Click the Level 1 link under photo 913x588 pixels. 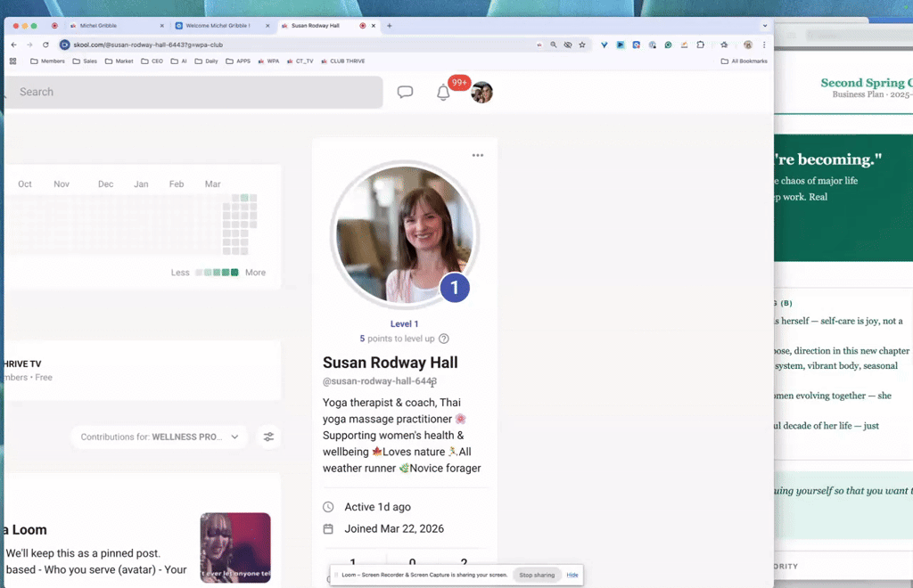(x=404, y=324)
